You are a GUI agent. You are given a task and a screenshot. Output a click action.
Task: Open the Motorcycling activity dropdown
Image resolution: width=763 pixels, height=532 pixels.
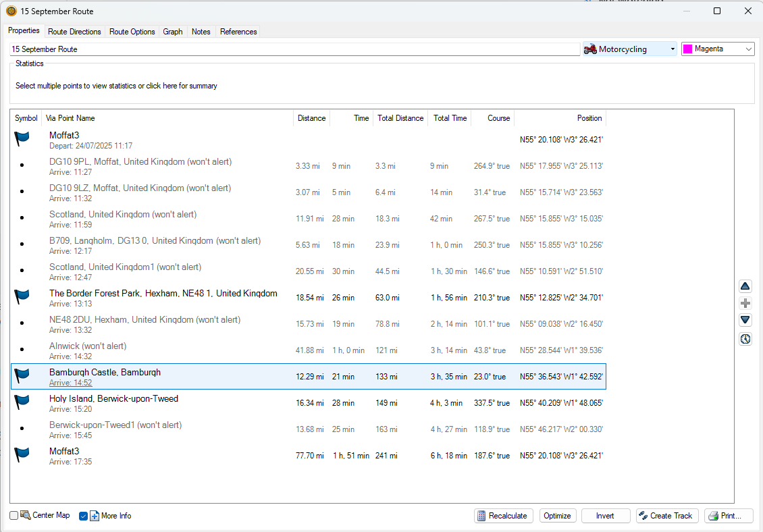pyautogui.click(x=673, y=49)
